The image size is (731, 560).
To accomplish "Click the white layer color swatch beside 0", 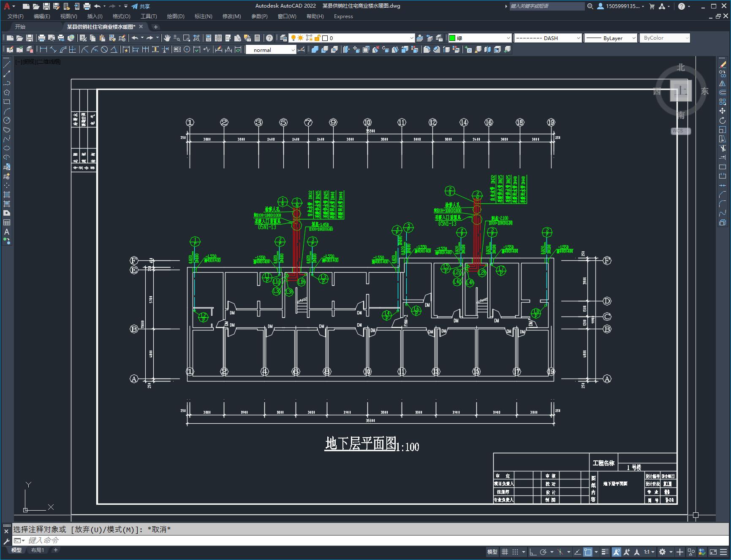I will click(x=325, y=38).
